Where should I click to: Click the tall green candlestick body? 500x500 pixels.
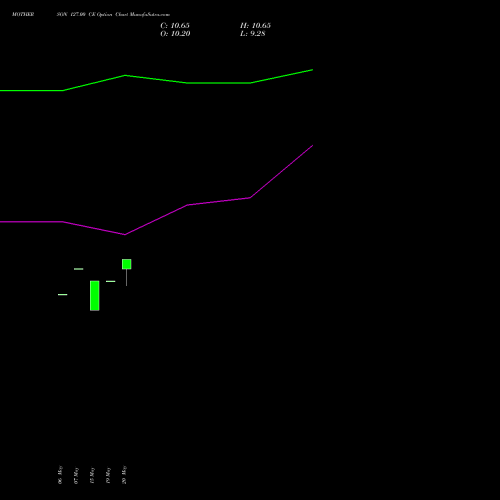[x=95, y=296]
